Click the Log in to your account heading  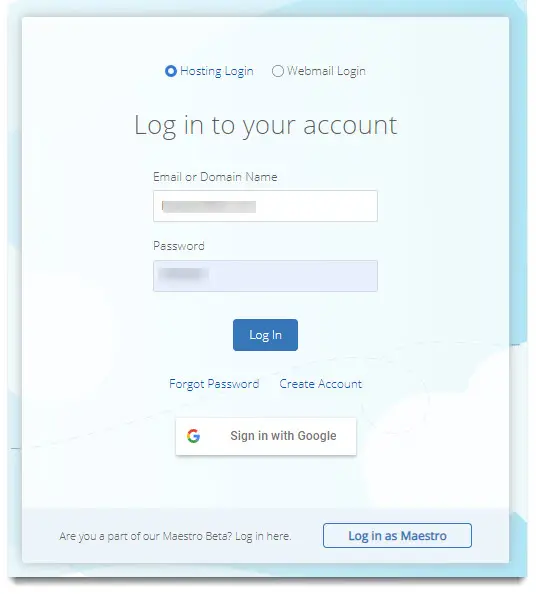(266, 125)
